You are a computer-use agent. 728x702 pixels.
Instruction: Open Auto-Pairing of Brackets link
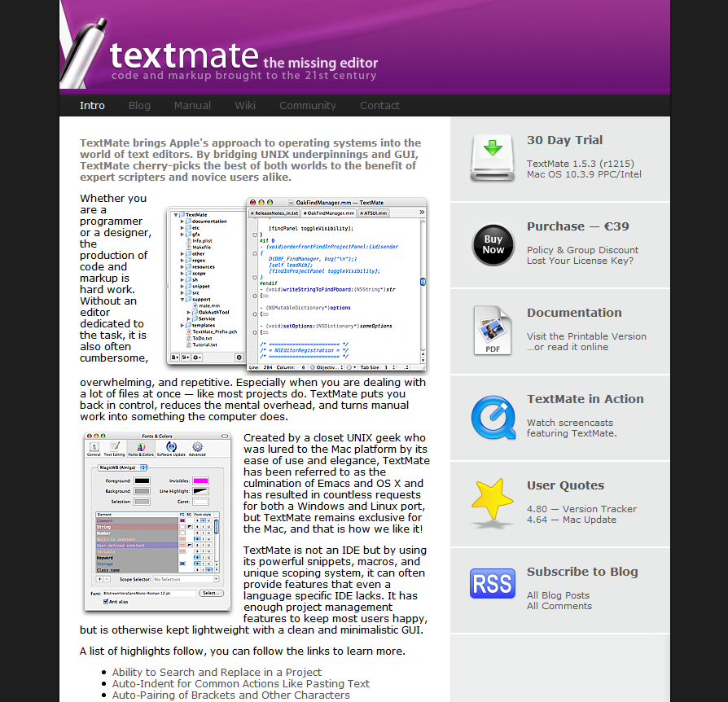[230, 695]
